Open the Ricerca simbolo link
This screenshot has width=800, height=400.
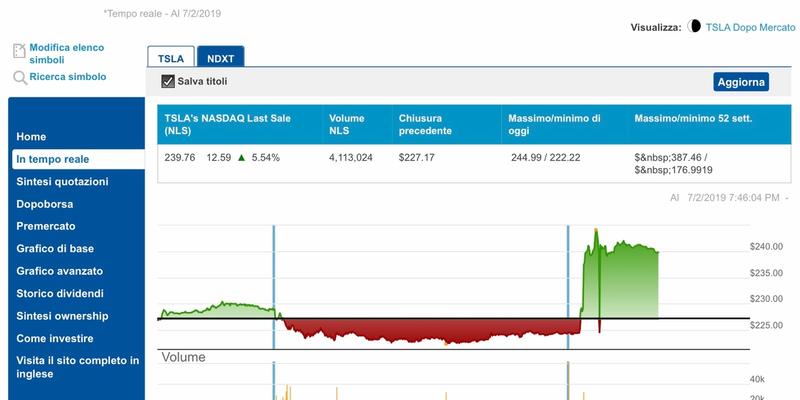(68, 77)
